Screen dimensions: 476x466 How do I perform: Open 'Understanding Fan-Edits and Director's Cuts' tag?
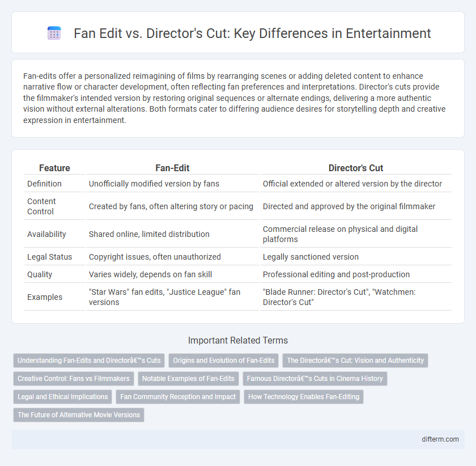[x=89, y=361]
